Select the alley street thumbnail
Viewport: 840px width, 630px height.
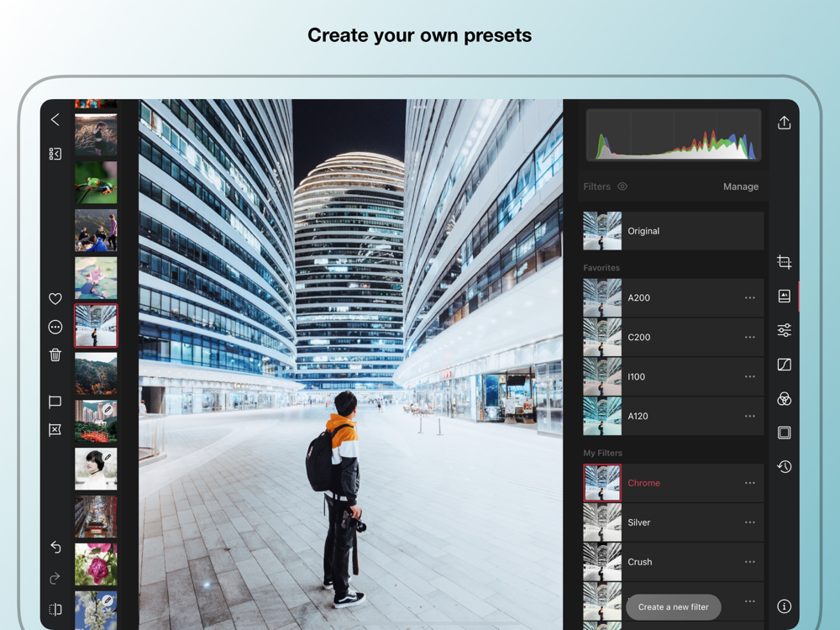tap(96, 517)
